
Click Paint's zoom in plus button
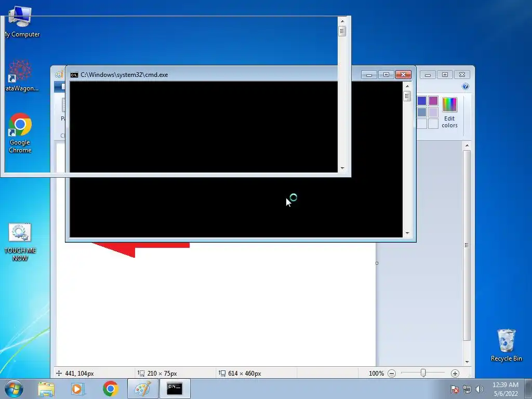click(x=455, y=374)
